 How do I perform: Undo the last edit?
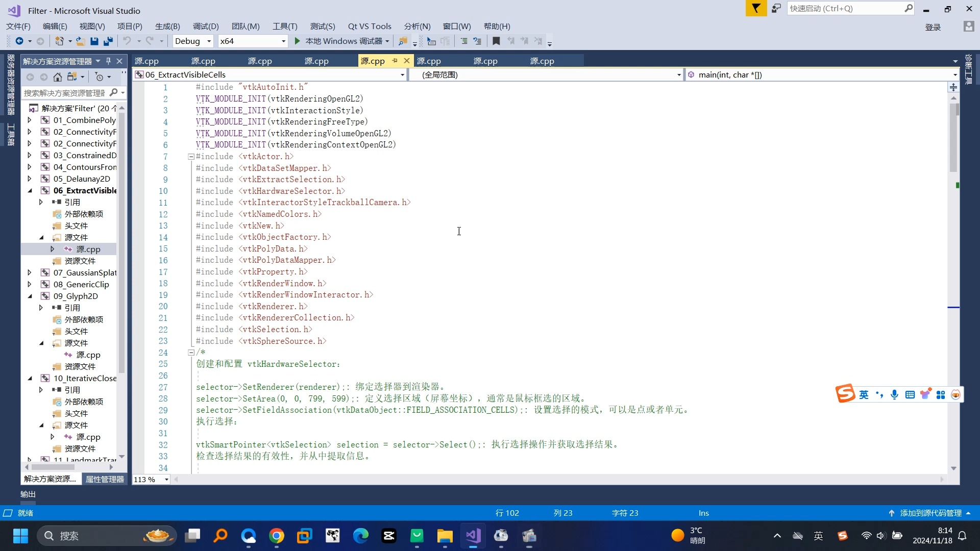pos(127,41)
